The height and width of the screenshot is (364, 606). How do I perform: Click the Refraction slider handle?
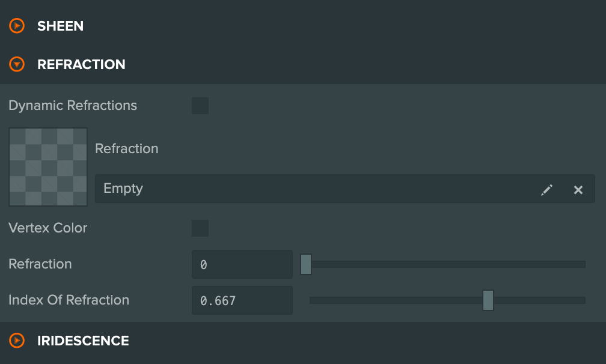tap(306, 264)
